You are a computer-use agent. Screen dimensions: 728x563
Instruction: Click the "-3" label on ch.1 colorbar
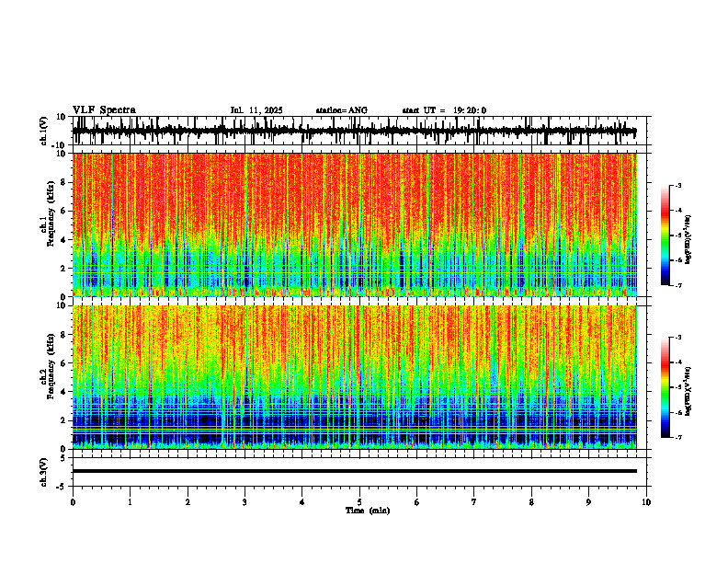pos(678,185)
